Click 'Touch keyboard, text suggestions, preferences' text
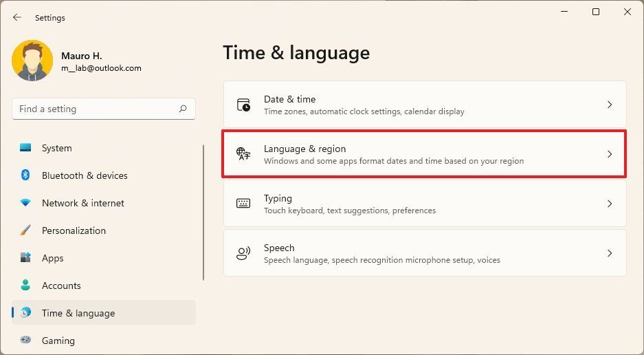This screenshot has height=355, width=644. coord(350,211)
